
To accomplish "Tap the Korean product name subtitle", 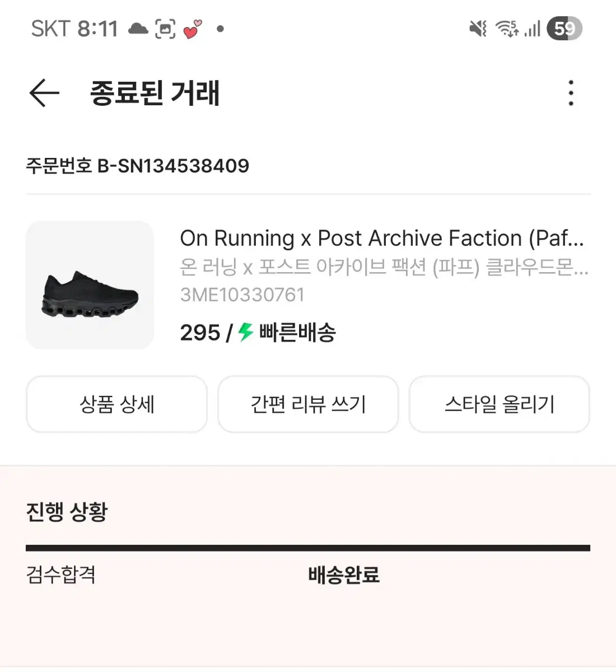I will (384, 267).
